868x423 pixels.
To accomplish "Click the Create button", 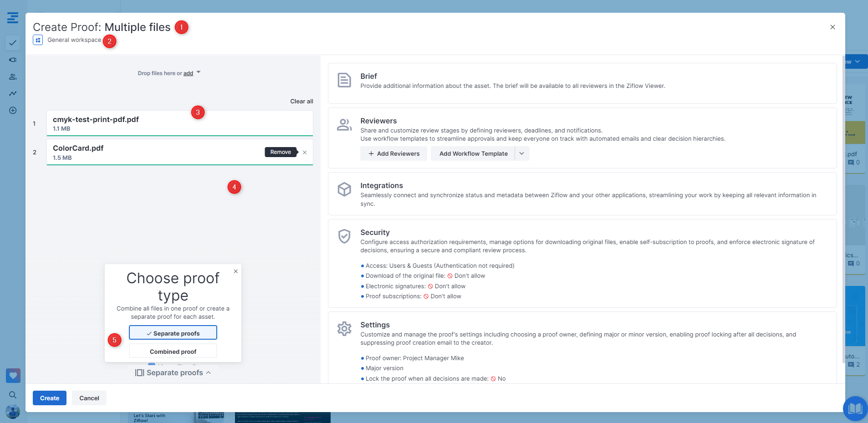I will click(x=50, y=398).
